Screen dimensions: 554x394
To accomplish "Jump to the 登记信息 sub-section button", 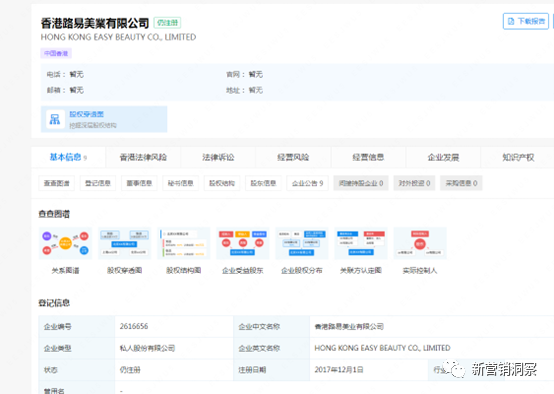I will 98,183.
